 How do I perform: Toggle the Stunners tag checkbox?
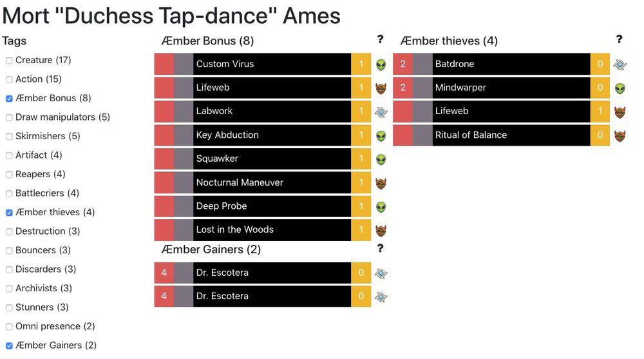click(9, 307)
